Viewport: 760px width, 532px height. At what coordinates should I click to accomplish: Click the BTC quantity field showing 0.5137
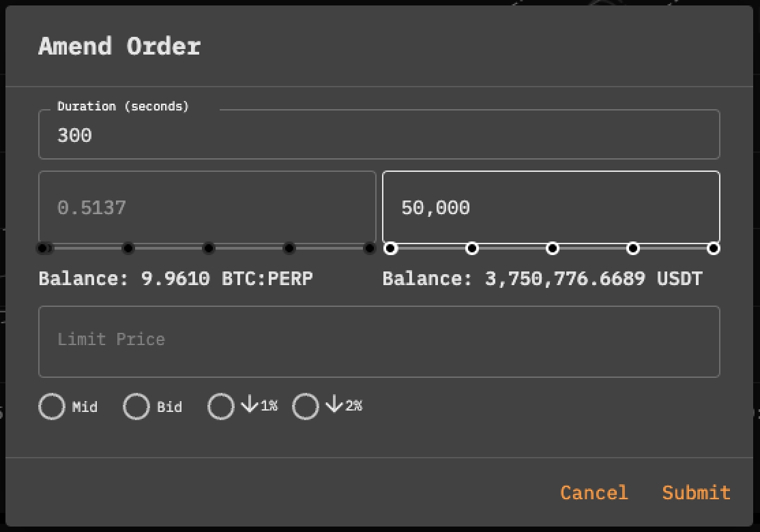207,207
